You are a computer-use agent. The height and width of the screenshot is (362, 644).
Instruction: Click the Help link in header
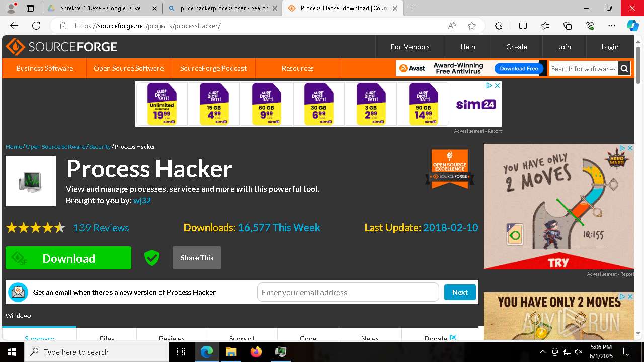467,47
